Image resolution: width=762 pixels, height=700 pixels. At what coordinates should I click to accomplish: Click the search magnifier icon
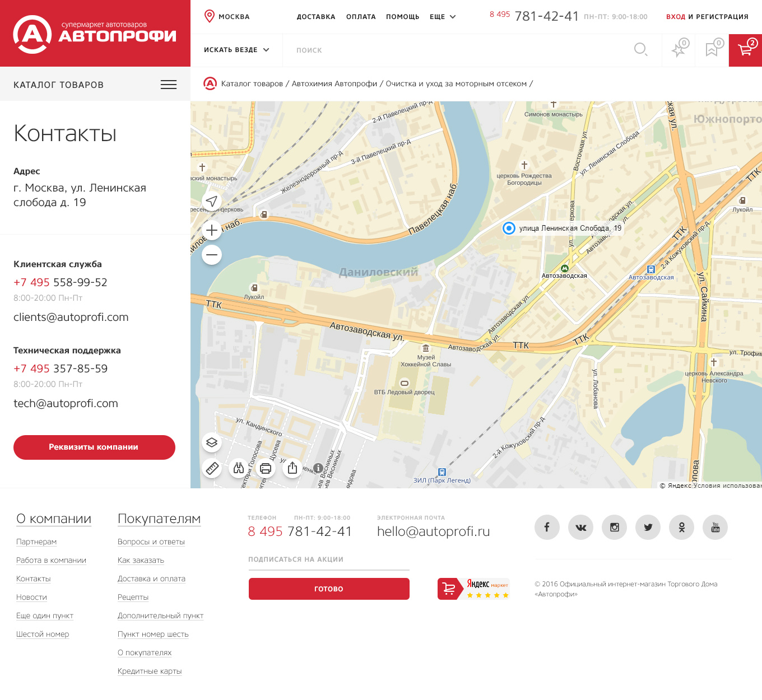[x=640, y=50]
